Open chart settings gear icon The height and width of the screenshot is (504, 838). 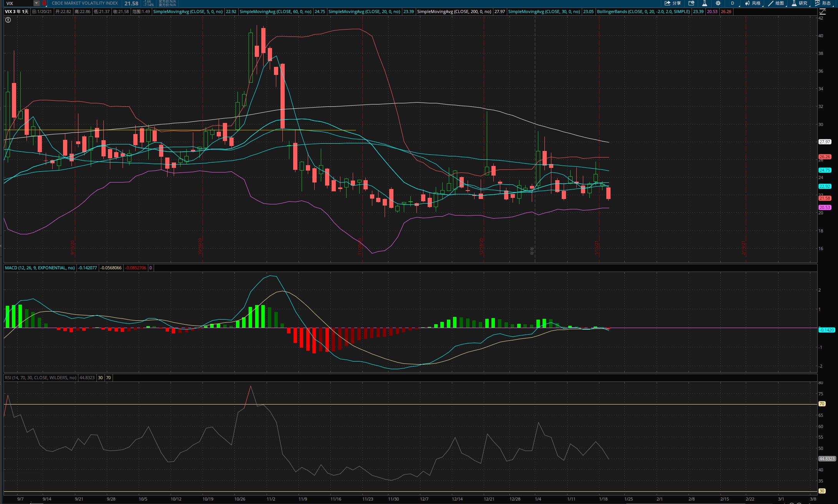[718, 3]
